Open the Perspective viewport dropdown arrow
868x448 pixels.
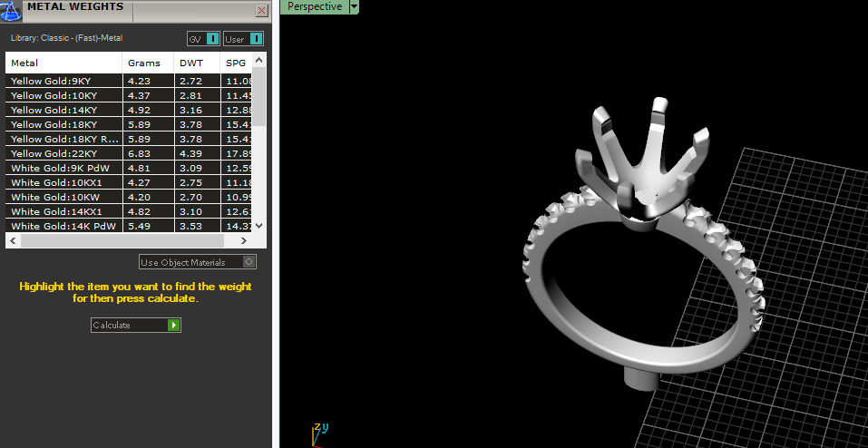pos(355,6)
